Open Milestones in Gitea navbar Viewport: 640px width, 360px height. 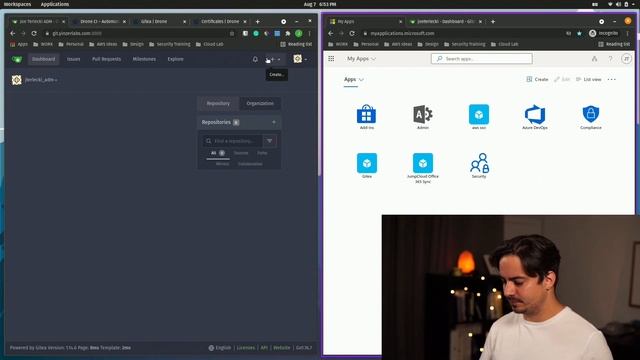(144, 59)
